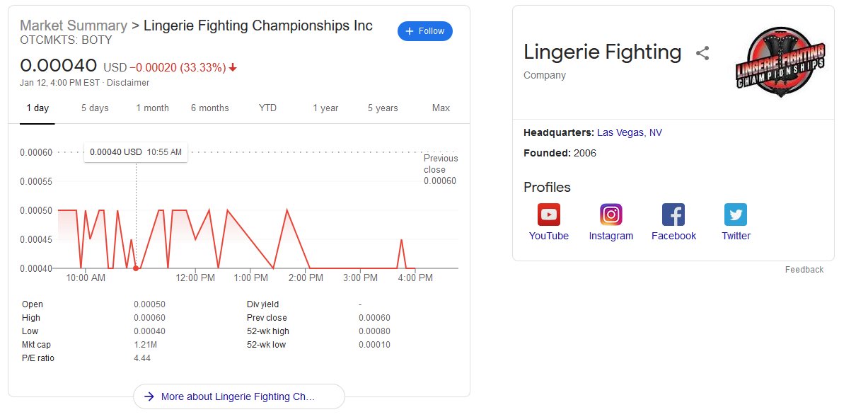The height and width of the screenshot is (417, 868).
Task: Show the YTD chart range
Action: [x=267, y=108]
